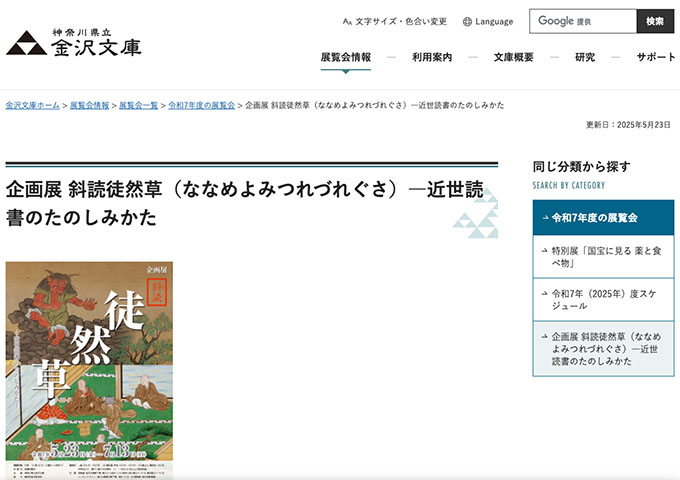Focus the Google search input field
Viewport: 680px width, 480px height.
click(x=583, y=21)
